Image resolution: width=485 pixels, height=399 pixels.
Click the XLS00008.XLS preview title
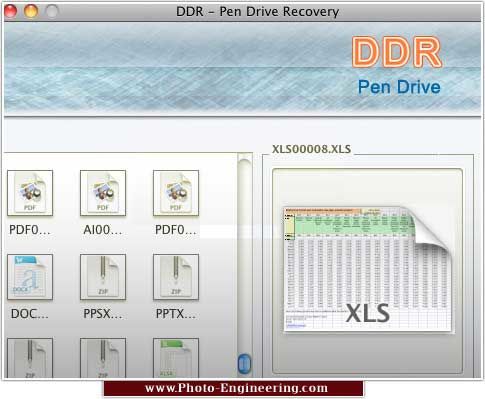311,149
